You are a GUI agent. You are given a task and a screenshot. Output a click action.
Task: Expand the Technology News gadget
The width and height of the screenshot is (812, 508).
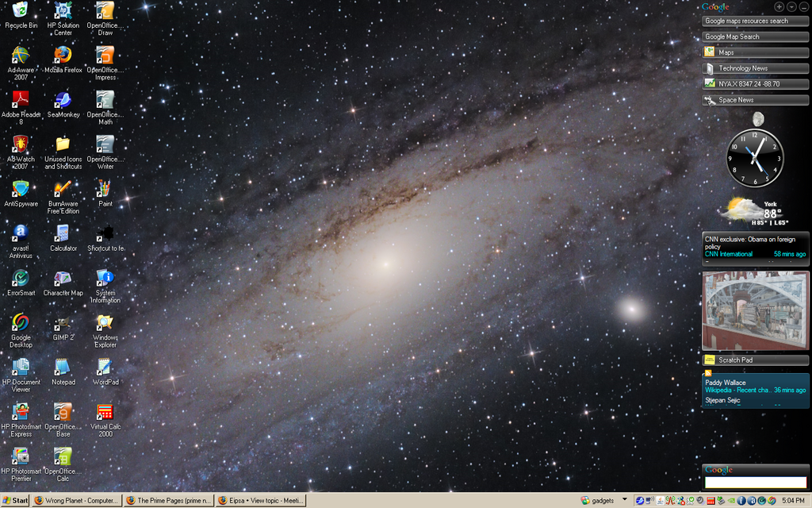pos(755,68)
